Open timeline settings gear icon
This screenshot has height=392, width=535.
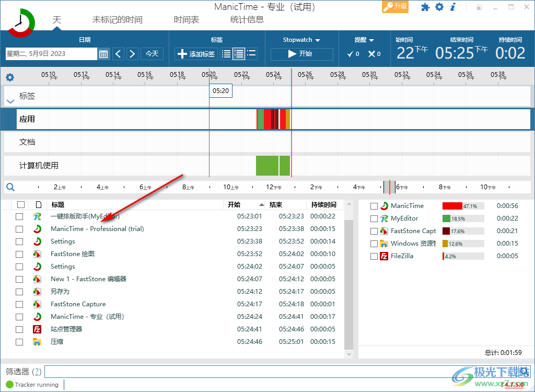tap(10, 77)
